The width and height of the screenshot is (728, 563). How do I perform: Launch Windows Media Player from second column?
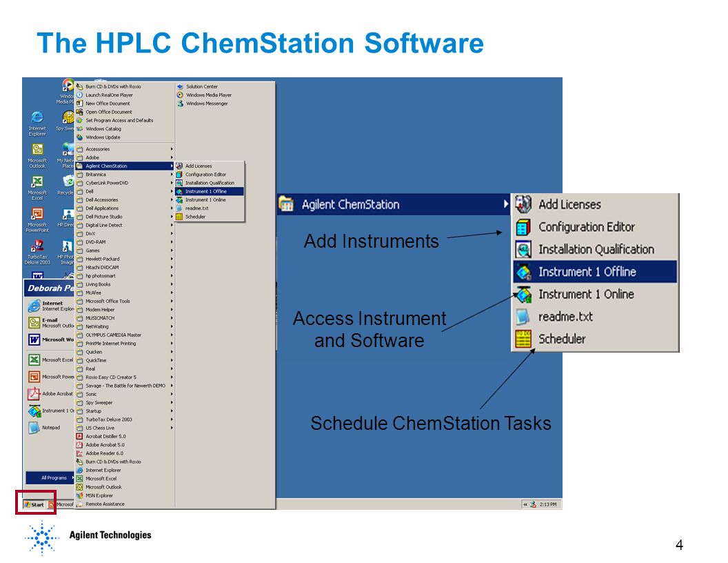tap(224, 95)
